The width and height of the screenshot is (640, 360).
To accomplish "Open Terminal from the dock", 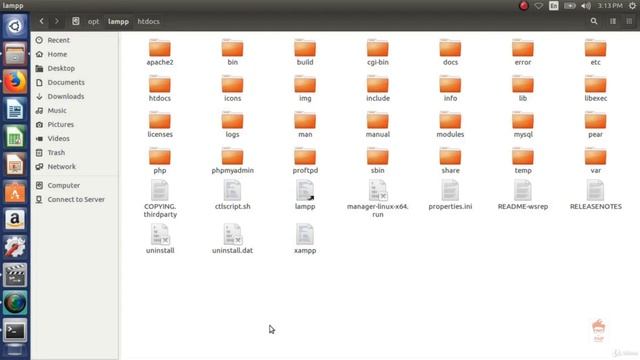I will 15,330.
